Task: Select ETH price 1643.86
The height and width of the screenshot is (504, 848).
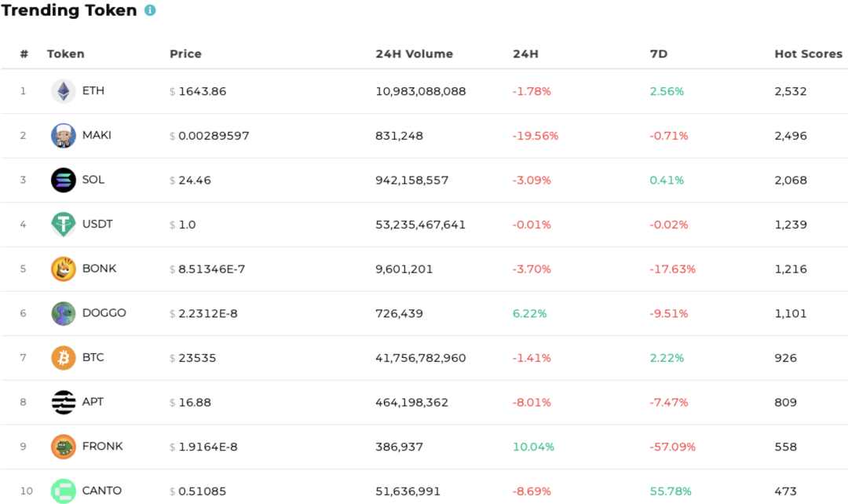Action: (x=203, y=91)
